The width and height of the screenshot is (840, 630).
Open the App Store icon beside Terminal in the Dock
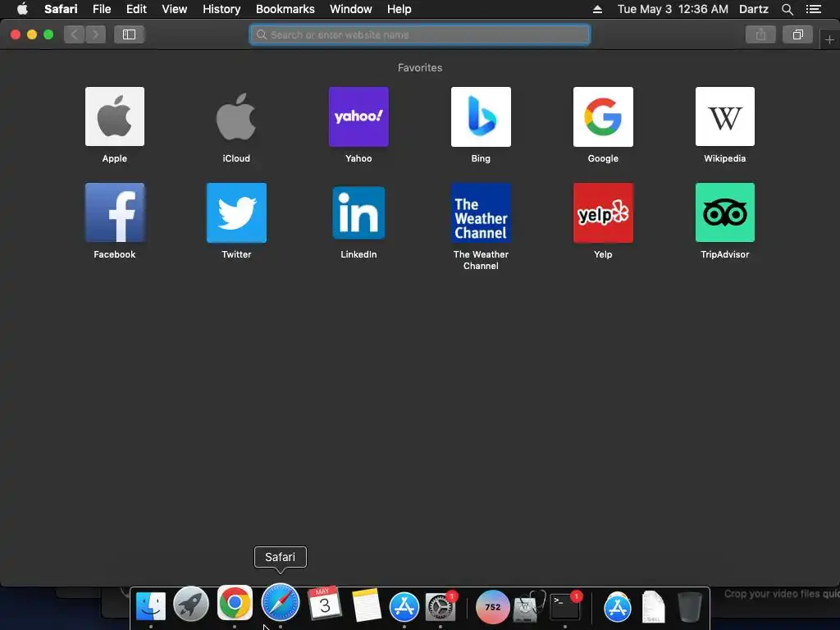(617, 608)
